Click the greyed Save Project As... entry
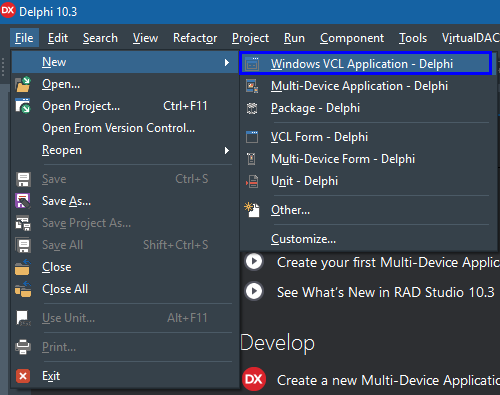The width and height of the screenshot is (500, 395). click(125, 223)
